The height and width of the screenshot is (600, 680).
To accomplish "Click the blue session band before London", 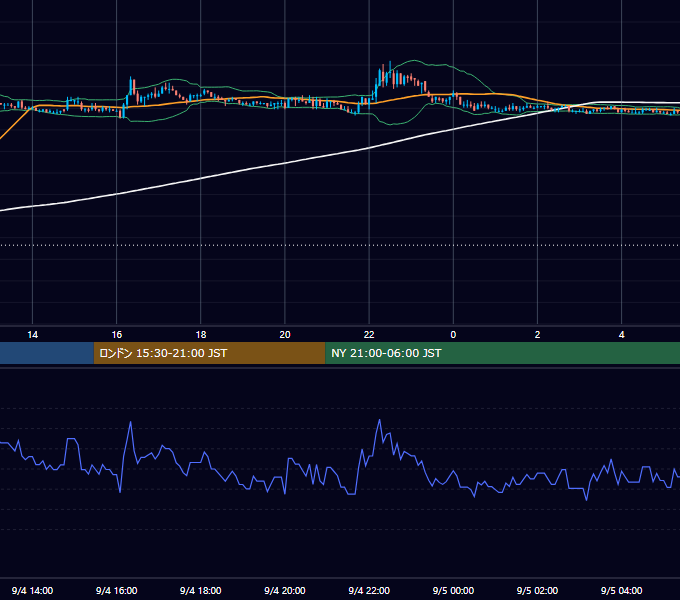I will (47, 353).
